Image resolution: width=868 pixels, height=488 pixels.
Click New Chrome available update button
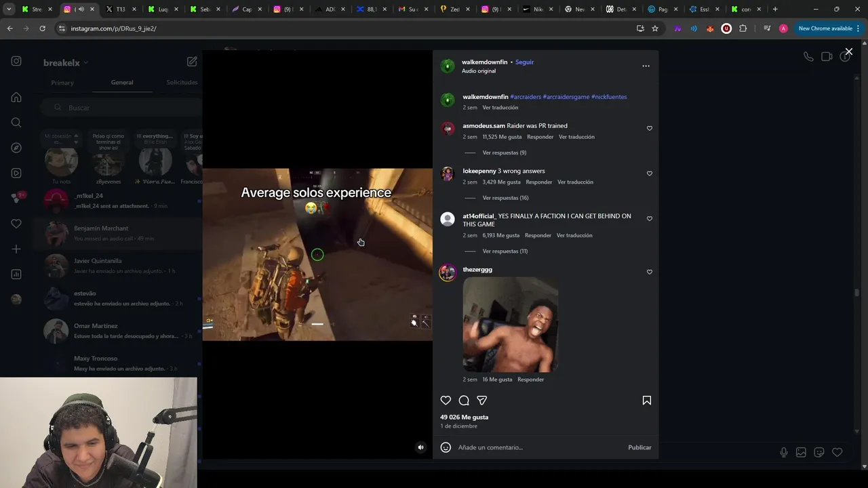click(829, 28)
